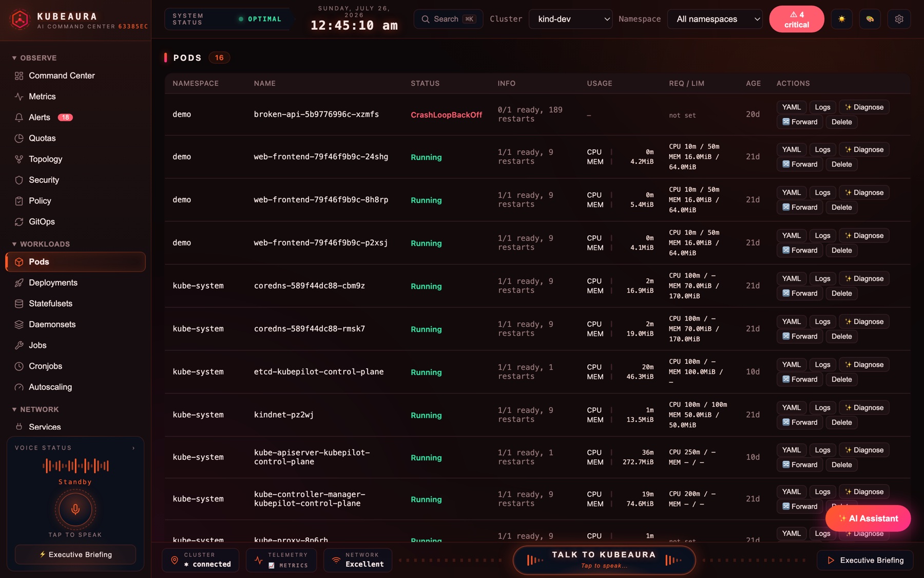The width and height of the screenshot is (924, 578).
Task: Check Network Excellent status chip
Action: click(358, 560)
